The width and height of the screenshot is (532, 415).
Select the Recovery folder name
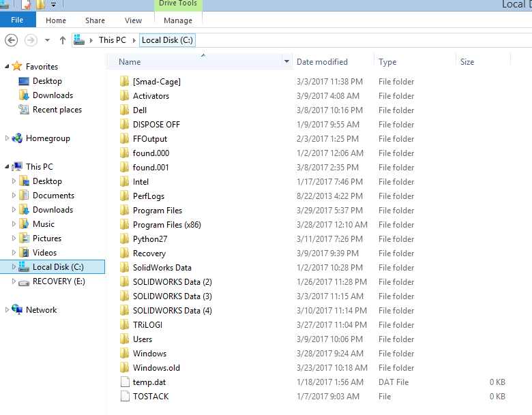(149, 253)
